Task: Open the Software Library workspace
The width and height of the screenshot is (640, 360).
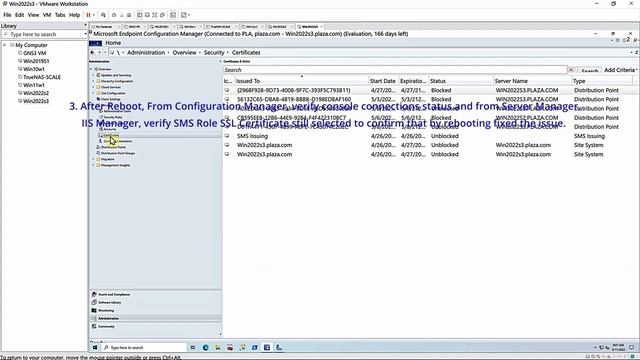Action: (x=155, y=302)
